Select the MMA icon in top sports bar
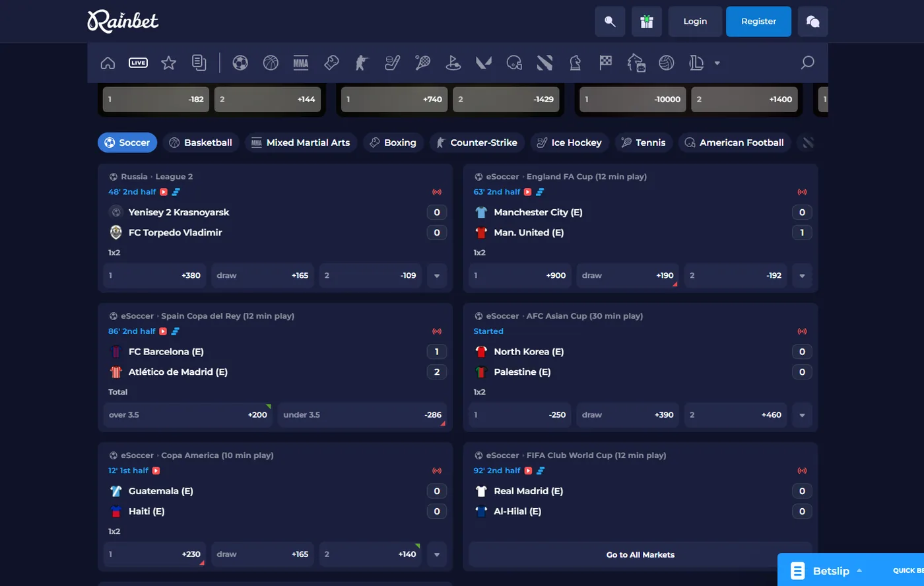 click(x=301, y=63)
